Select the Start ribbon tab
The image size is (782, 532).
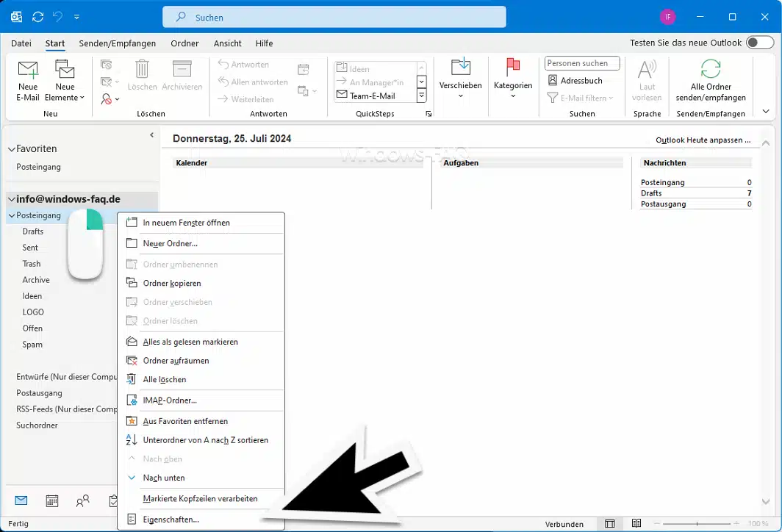55,43
